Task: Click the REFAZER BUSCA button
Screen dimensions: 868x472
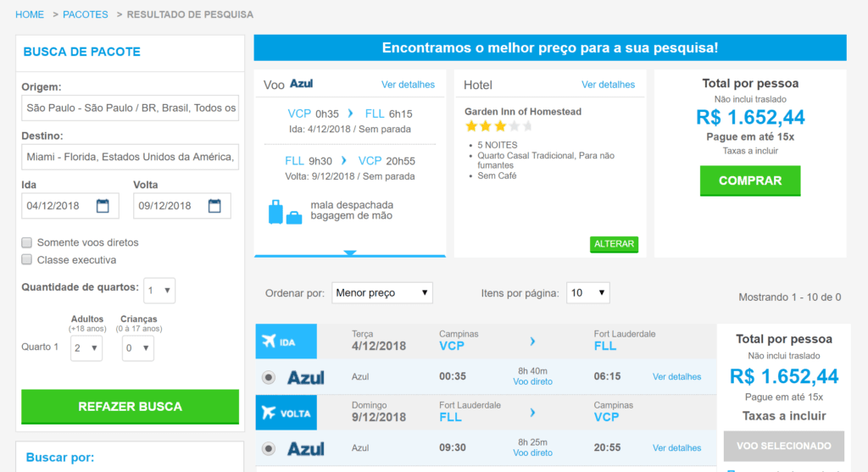Action: [130, 407]
